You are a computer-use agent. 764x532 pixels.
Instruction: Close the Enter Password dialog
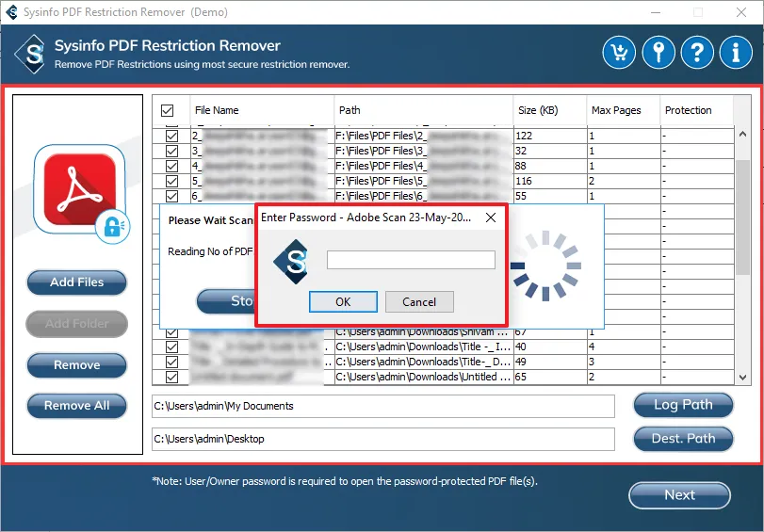pos(491,218)
